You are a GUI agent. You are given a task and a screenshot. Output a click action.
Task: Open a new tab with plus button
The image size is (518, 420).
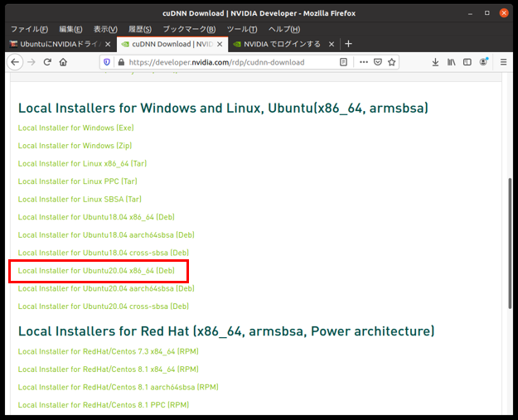click(348, 44)
